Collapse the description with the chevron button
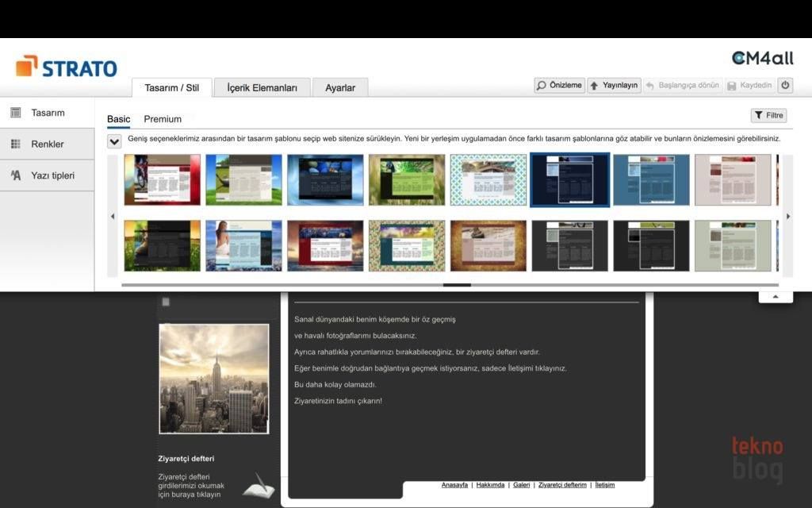This screenshot has height=508, width=812. click(x=114, y=141)
